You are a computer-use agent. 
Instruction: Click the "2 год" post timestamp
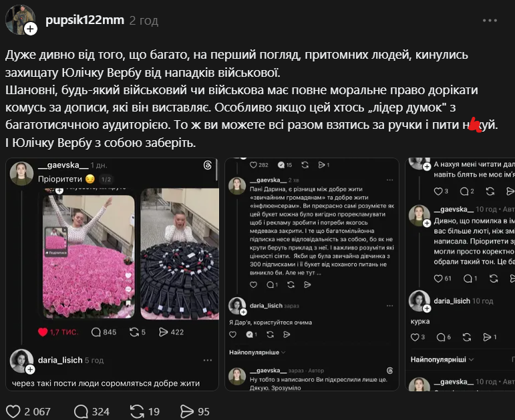coord(144,21)
